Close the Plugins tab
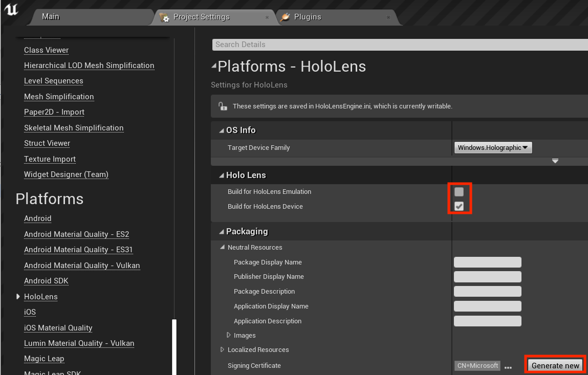 click(x=388, y=17)
